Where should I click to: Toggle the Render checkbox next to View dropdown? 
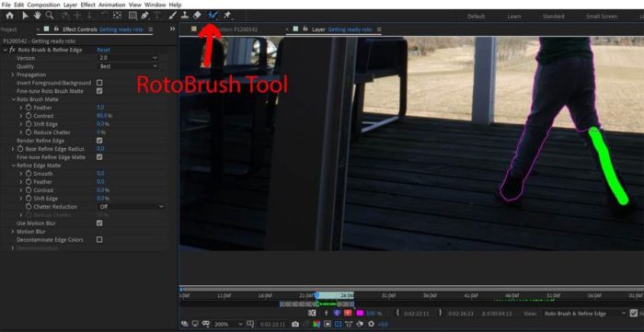(634, 313)
